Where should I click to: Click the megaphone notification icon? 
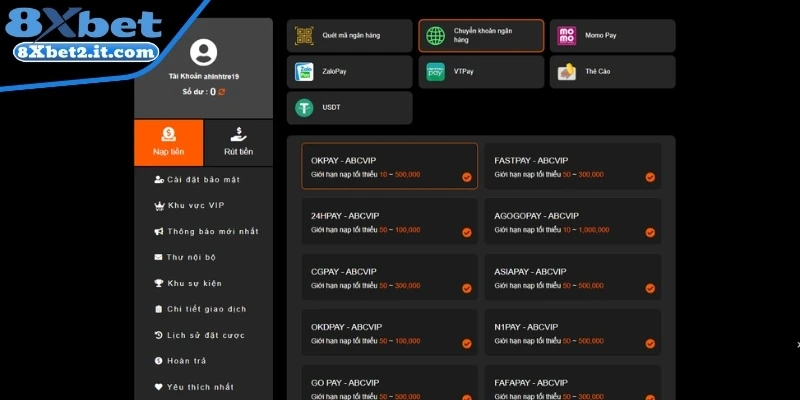[x=159, y=232]
